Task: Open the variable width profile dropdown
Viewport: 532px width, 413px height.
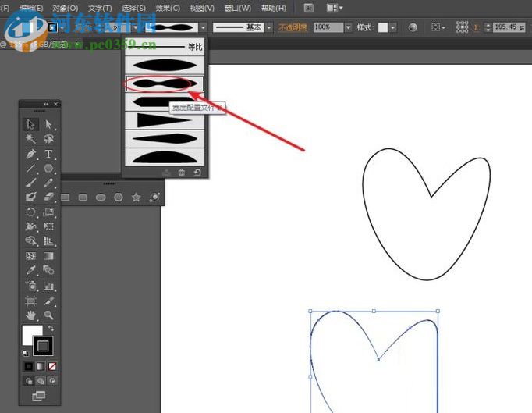Action: point(203,27)
